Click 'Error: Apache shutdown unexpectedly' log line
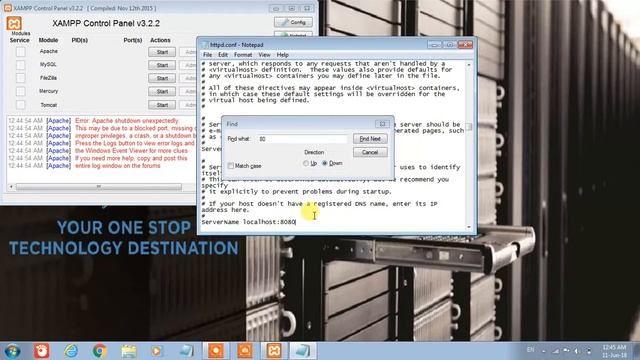The height and width of the screenshot is (360, 640). pos(127,121)
